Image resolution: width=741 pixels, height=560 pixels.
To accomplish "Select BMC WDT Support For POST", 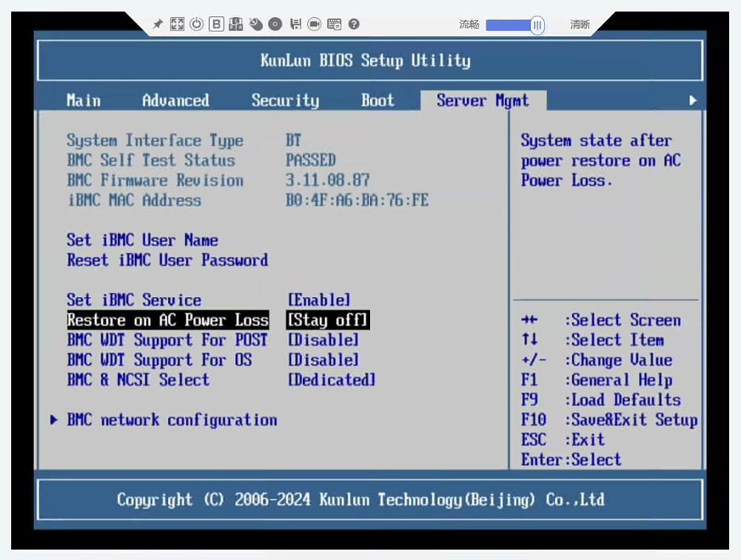I will pyautogui.click(x=167, y=340).
